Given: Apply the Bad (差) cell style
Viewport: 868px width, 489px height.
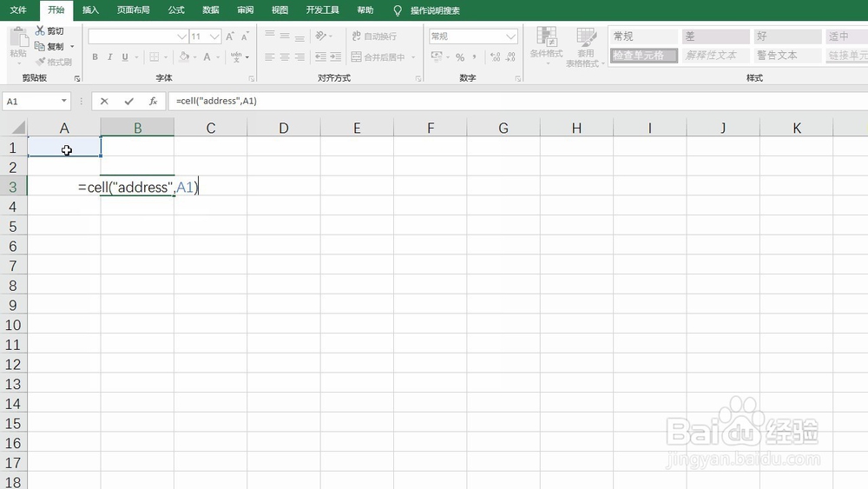Looking at the screenshot, I should 715,36.
